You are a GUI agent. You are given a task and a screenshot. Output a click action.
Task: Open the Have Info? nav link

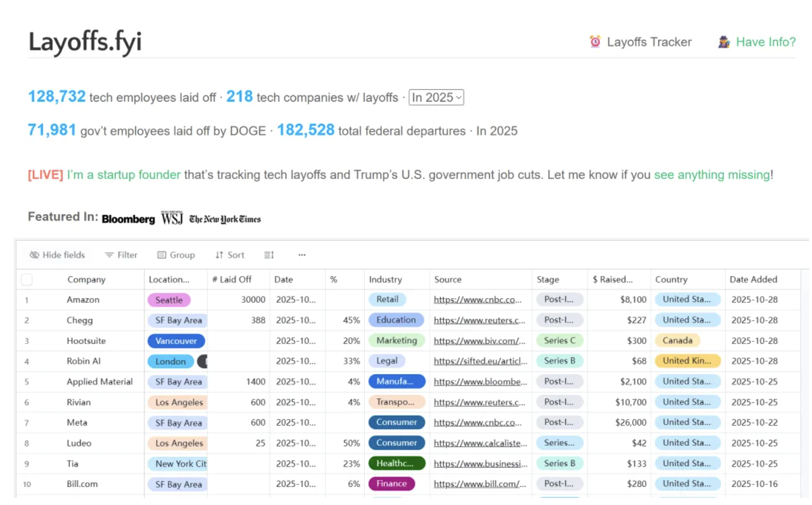point(766,42)
